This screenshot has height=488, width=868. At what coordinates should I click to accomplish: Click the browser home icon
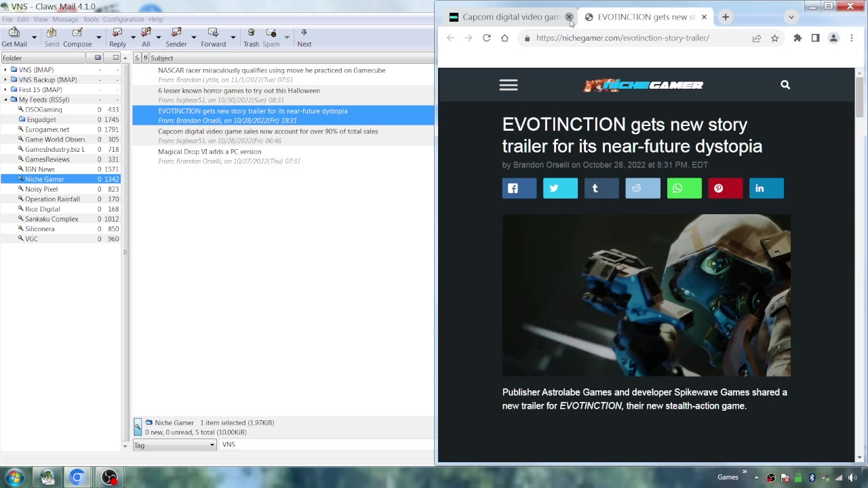[x=505, y=38]
